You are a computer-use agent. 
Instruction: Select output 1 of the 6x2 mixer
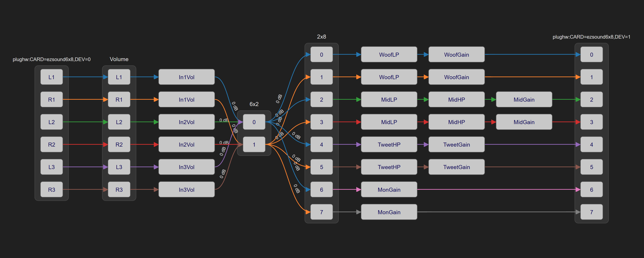(x=254, y=144)
